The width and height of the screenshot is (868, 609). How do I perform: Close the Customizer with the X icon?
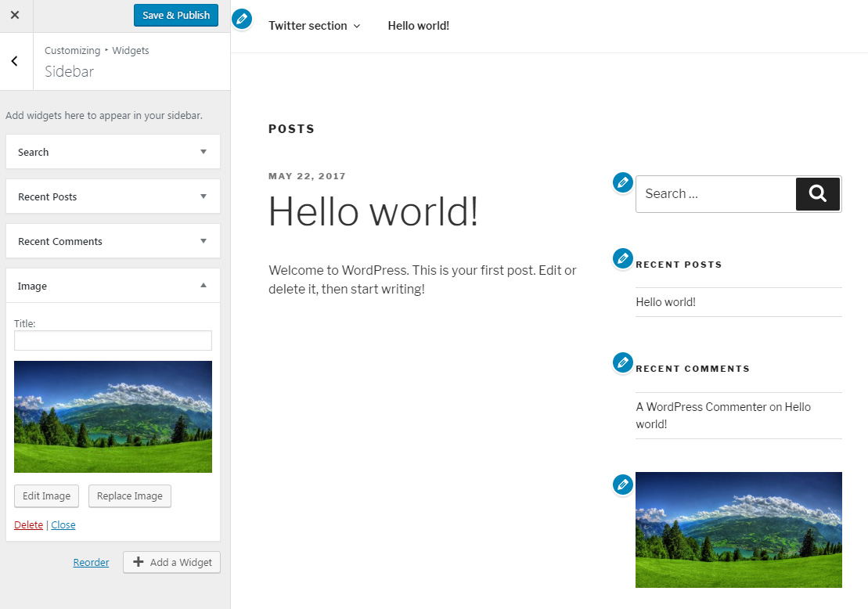[15, 15]
